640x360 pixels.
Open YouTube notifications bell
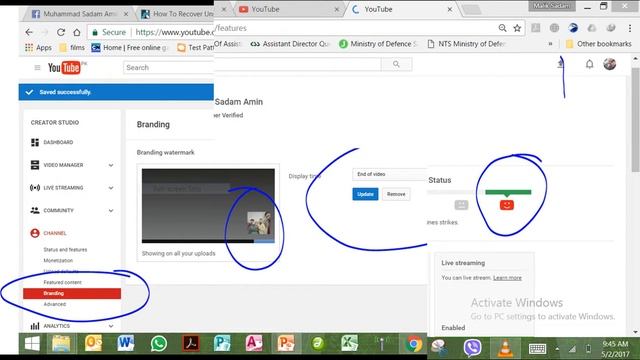[x=589, y=64]
